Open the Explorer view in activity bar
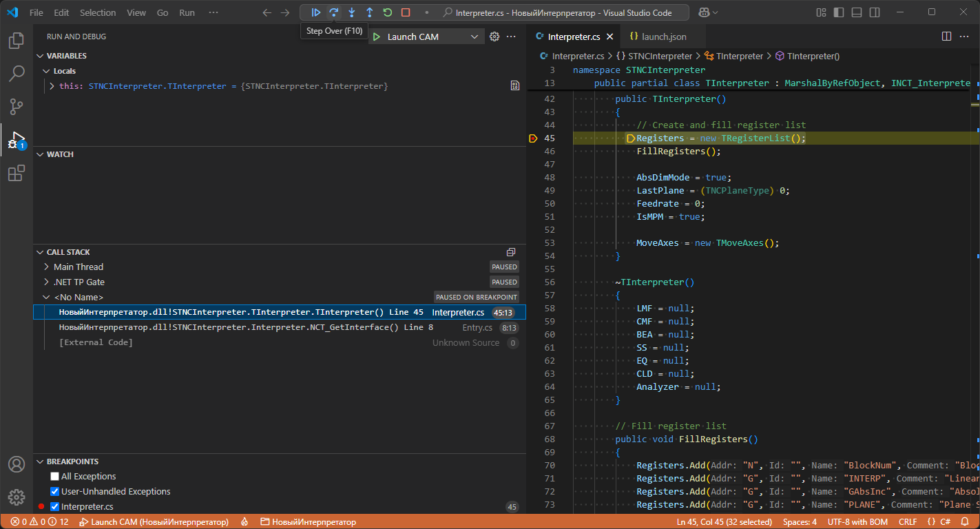 point(17,41)
